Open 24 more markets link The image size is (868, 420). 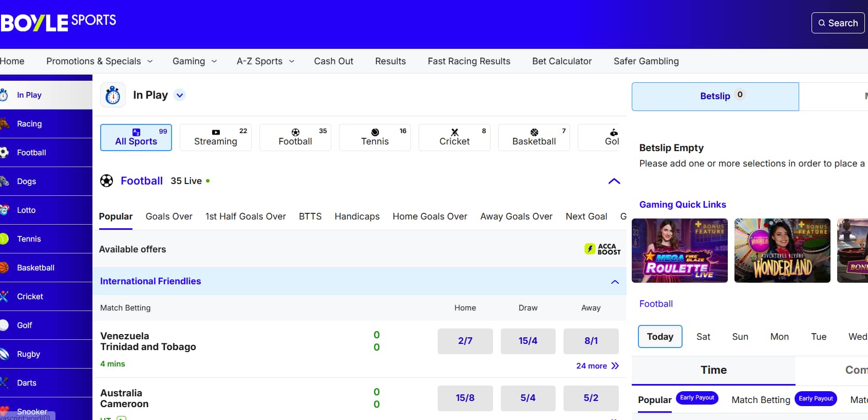click(597, 366)
